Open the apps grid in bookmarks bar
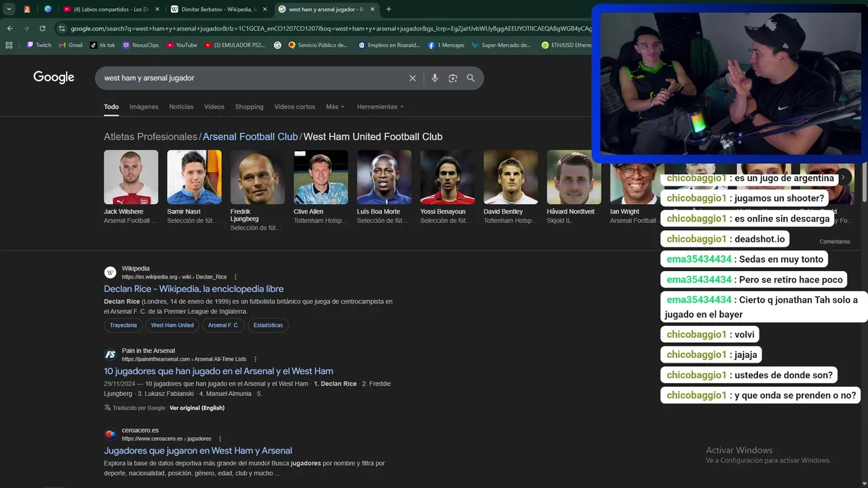The width and height of the screenshot is (868, 488). (x=9, y=45)
